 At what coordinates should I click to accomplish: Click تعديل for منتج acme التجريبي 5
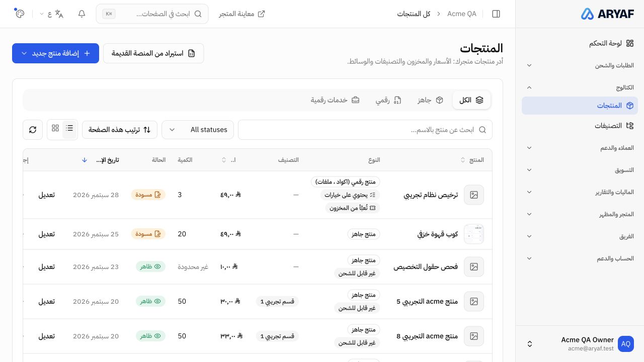(x=47, y=301)
